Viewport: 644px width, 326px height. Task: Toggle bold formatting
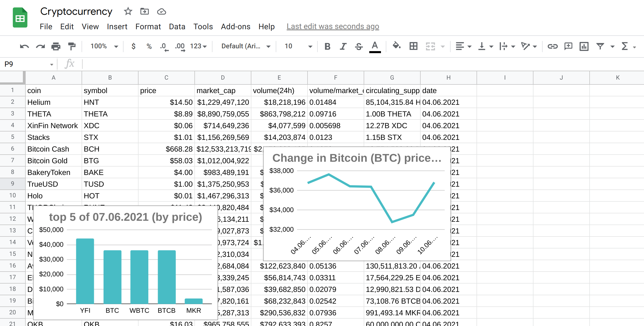click(x=327, y=46)
